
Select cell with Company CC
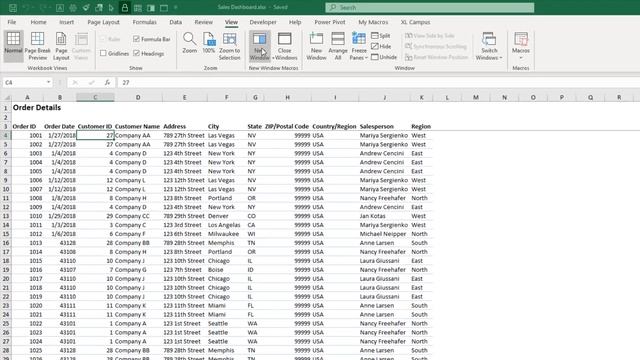(x=138, y=216)
